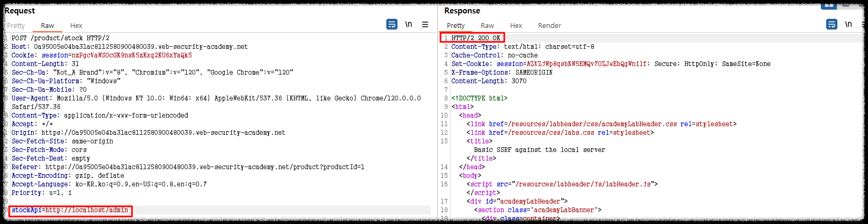Viewport: 868px width, 224px height.
Task: Click the closing '</script>' tag line
Action: (483, 193)
